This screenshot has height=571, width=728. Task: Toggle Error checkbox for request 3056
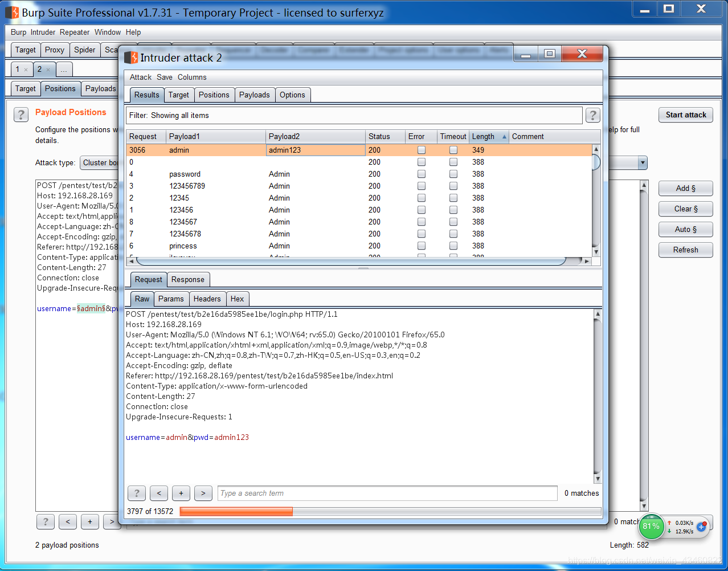point(422,150)
